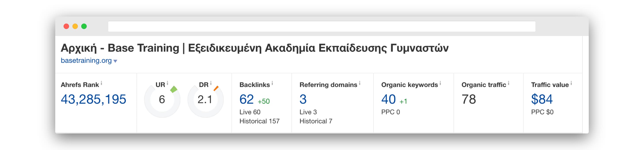Click the Traffic value info icon

point(571,83)
